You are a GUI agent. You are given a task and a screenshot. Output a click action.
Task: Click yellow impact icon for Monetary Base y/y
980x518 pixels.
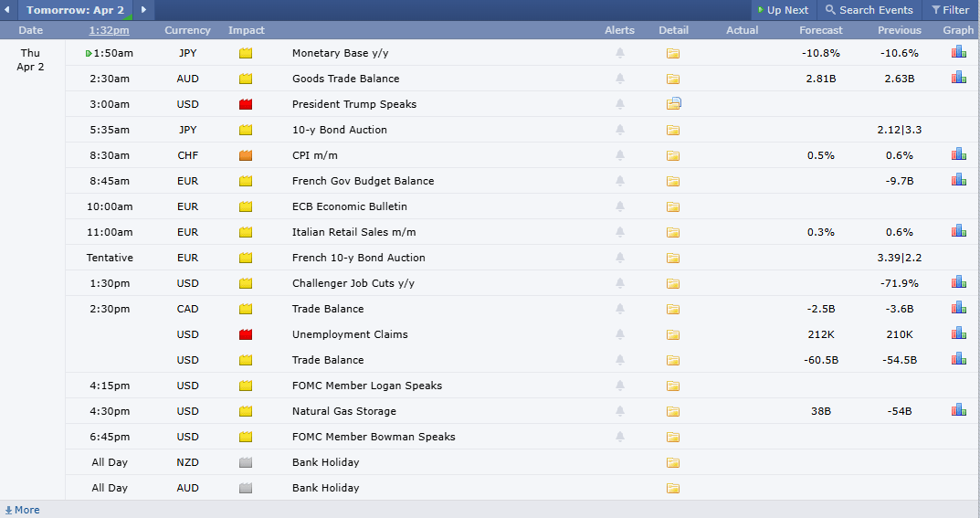(246, 53)
